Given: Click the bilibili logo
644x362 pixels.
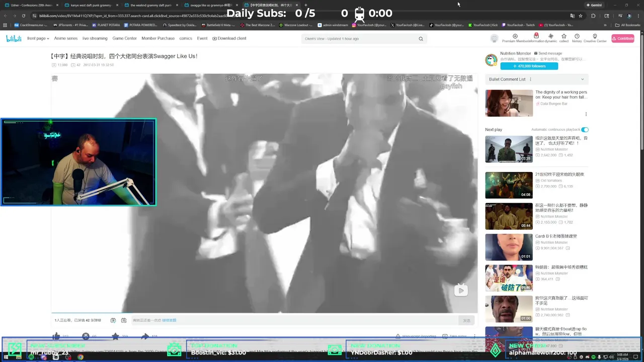Looking at the screenshot, I should (x=14, y=38).
